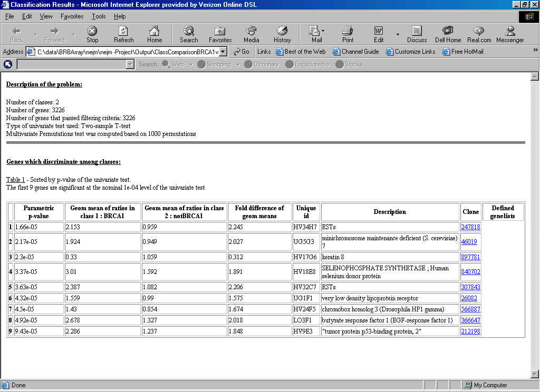The height and width of the screenshot is (392, 540).
Task: Click scrollbar down arrow
Action: tap(535, 374)
